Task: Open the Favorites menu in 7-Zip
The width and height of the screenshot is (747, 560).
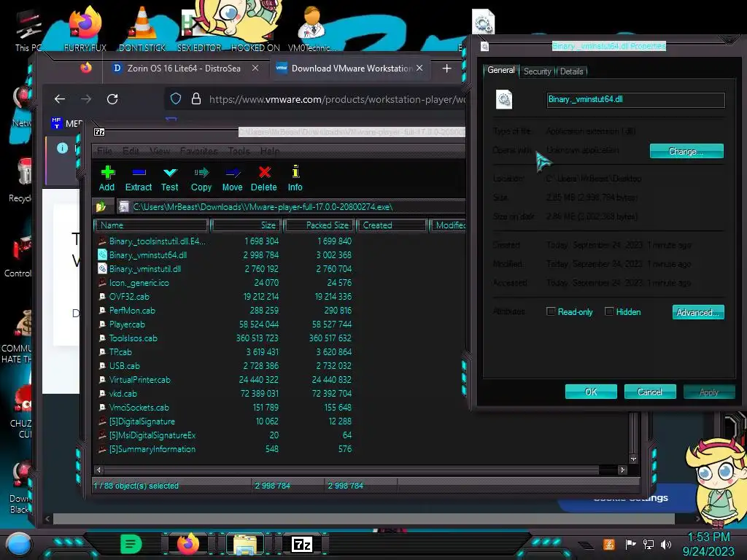Action: click(x=198, y=151)
